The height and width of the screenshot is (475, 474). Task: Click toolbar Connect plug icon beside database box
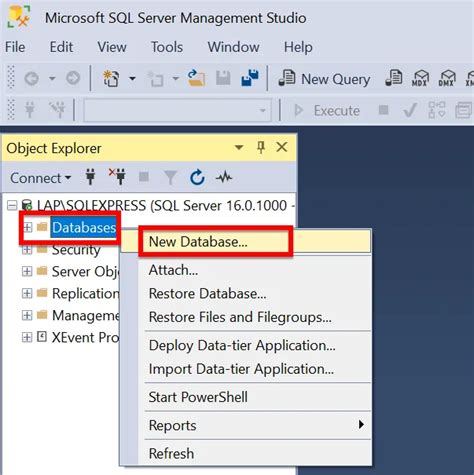pos(30,110)
